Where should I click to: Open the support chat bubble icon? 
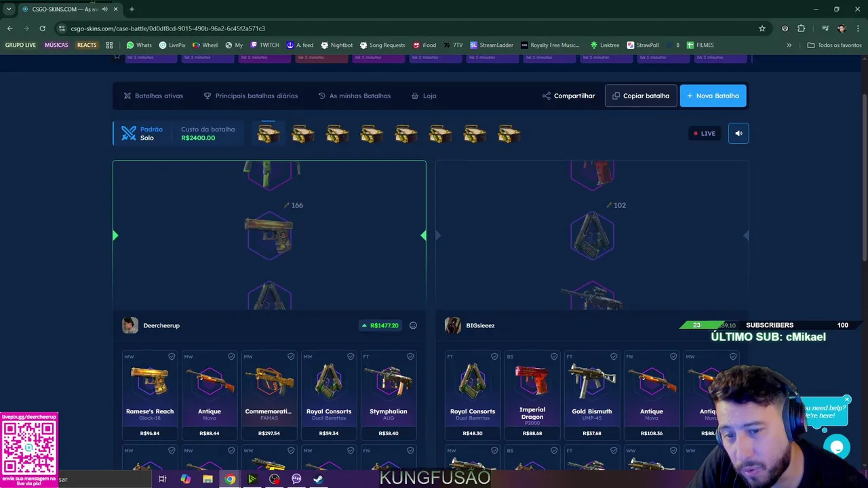[x=837, y=447]
